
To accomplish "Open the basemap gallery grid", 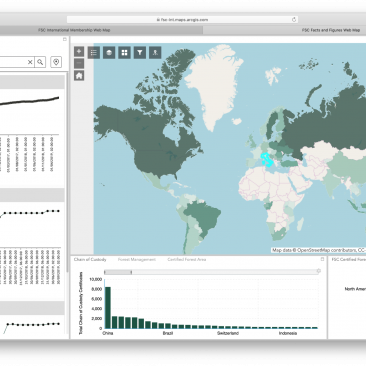I will [x=124, y=52].
